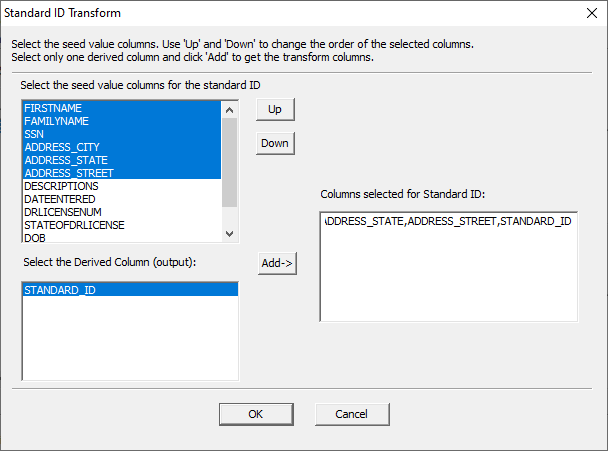Click the seed list scroll down arrow
Viewport: 608px width, 451px height.
[230, 234]
